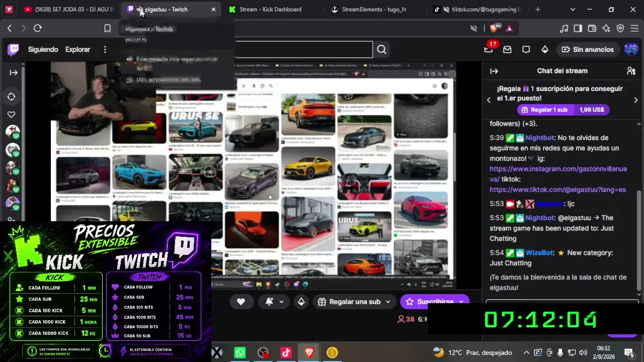Open the instagram.com/gastonnvillanueva link in chat
This screenshot has width=644, height=362.
tap(558, 174)
